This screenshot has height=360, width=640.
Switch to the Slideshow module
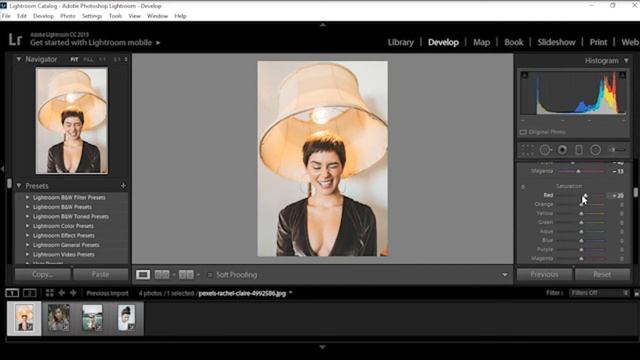556,42
